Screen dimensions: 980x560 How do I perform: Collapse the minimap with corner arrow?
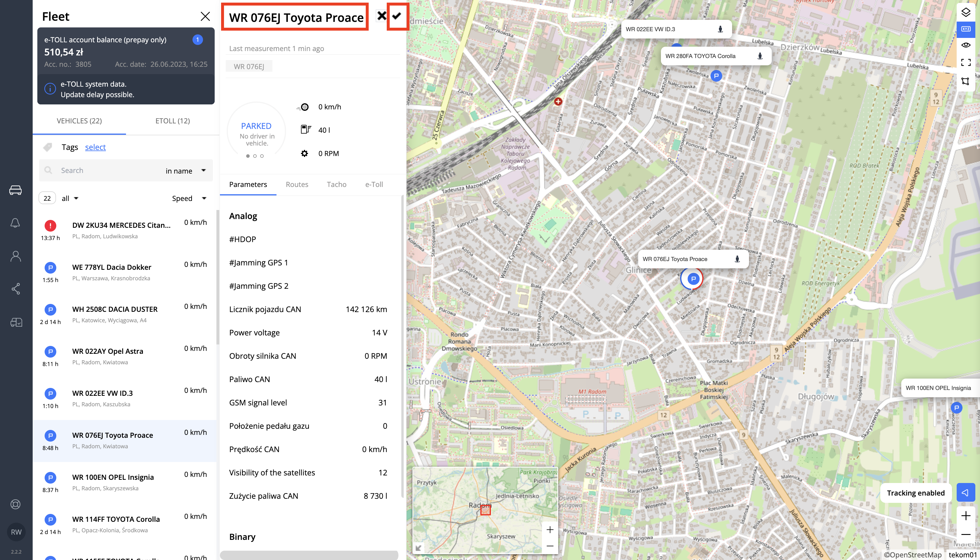point(419,548)
